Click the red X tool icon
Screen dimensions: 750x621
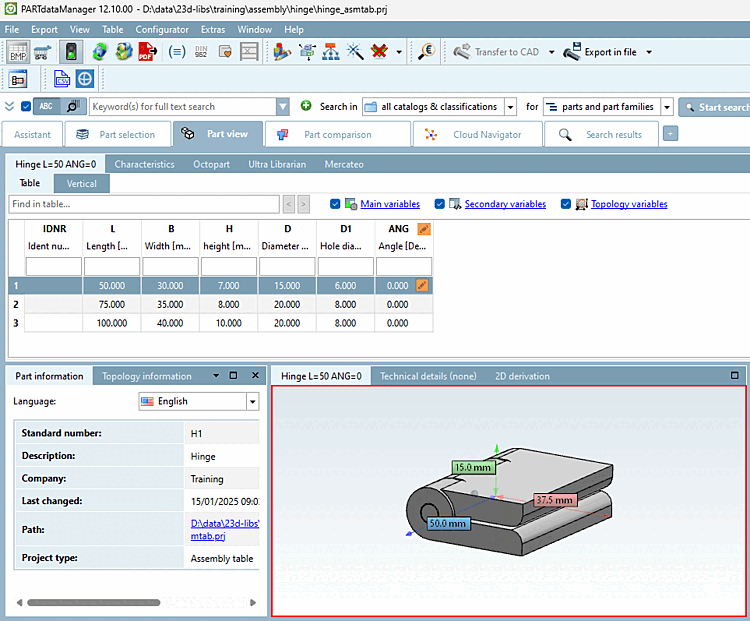379,52
